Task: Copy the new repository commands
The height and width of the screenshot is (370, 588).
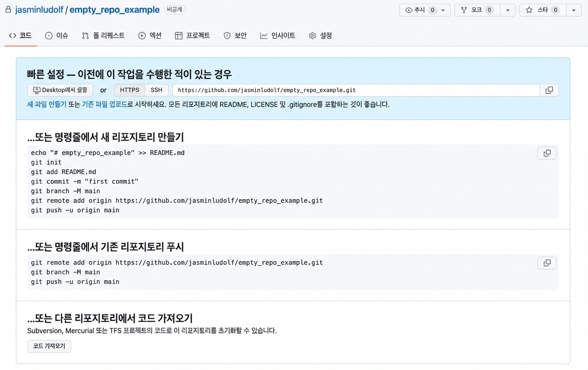Action: [x=547, y=153]
